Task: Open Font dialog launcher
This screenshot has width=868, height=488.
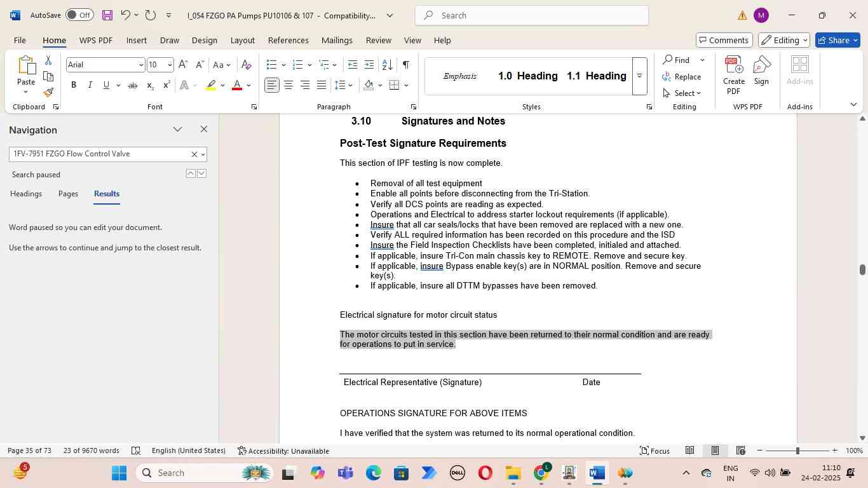Action: point(254,107)
